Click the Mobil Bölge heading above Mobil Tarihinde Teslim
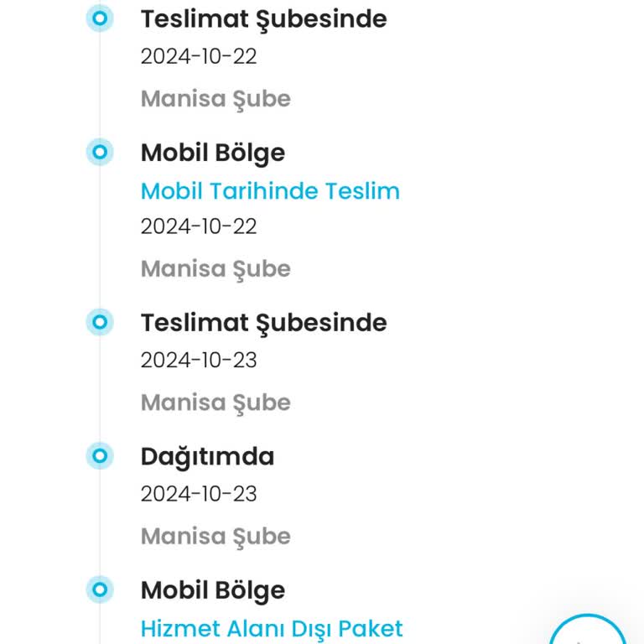This screenshot has height=644, width=644. [x=213, y=153]
